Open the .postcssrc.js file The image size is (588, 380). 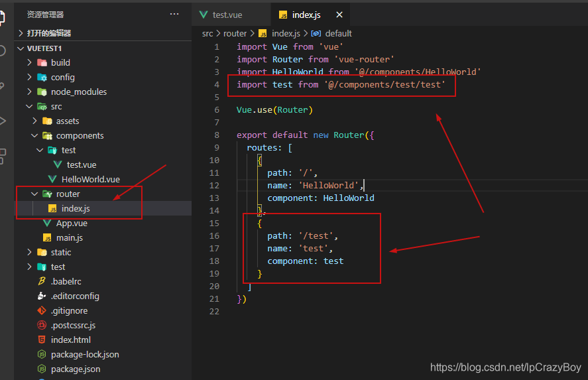tap(73, 325)
